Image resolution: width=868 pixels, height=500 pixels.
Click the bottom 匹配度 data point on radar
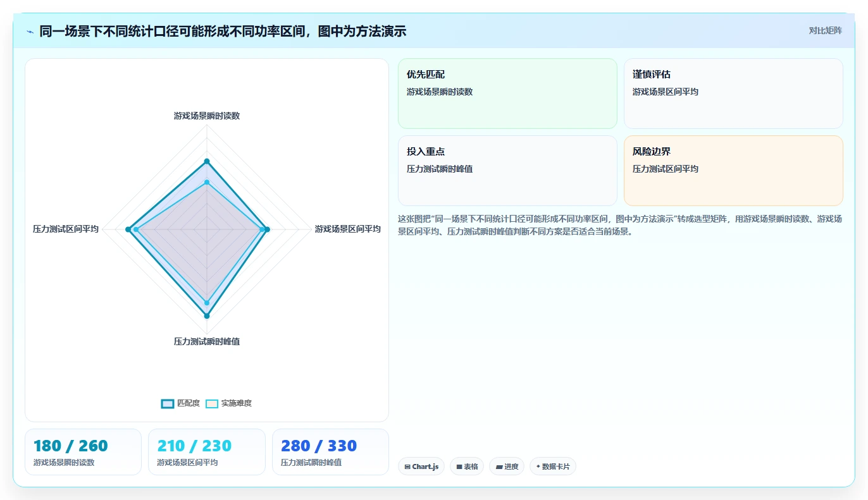click(x=207, y=315)
